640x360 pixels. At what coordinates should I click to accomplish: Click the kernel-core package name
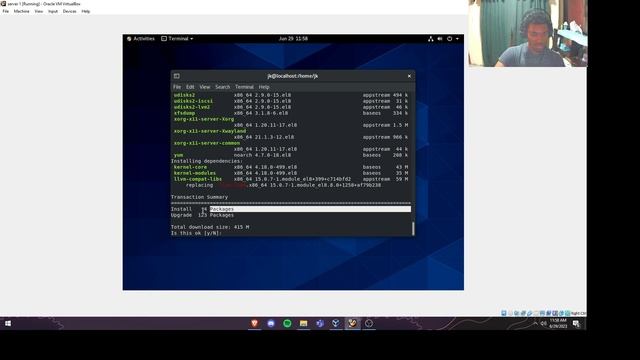tap(190, 167)
